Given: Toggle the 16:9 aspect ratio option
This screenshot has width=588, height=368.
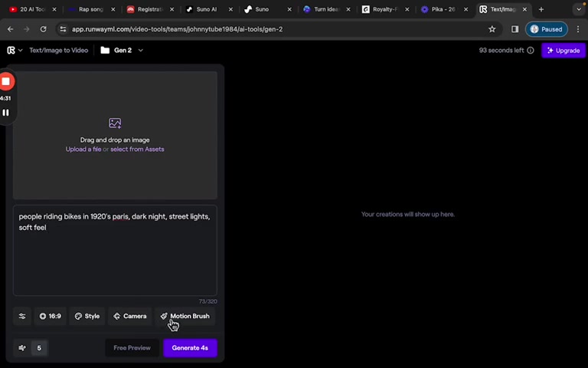Looking at the screenshot, I should (x=51, y=316).
